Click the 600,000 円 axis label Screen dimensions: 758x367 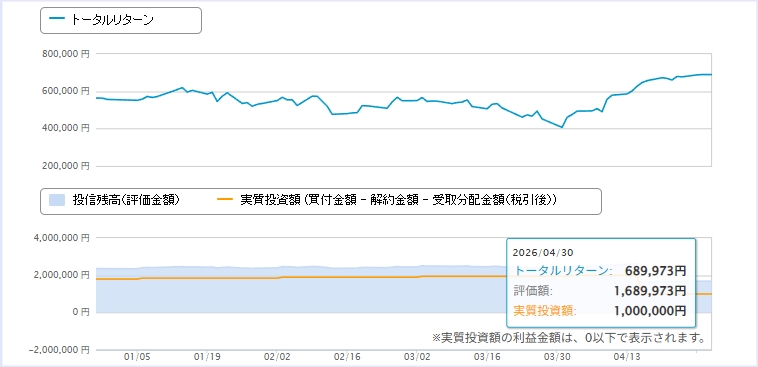tap(65, 91)
